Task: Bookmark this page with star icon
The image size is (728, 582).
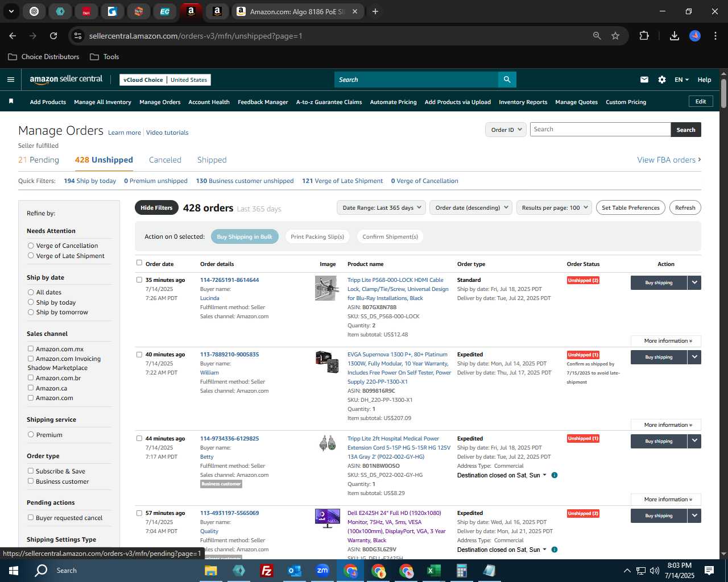Action: (615, 36)
